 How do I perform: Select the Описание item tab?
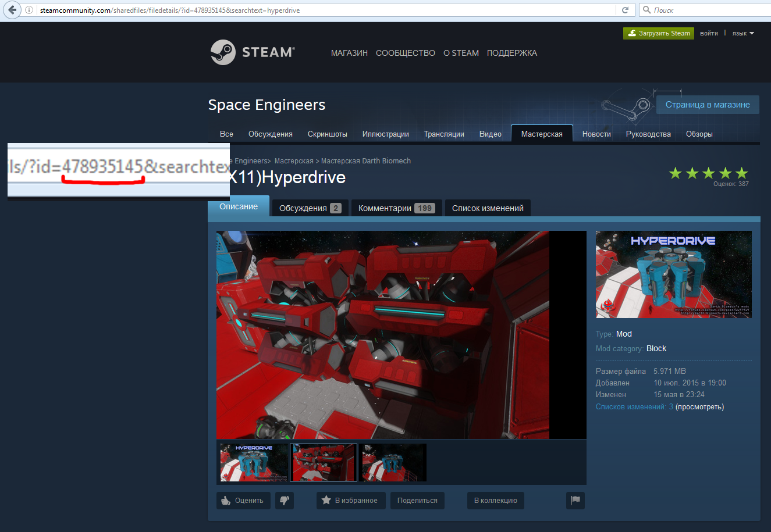coord(239,207)
